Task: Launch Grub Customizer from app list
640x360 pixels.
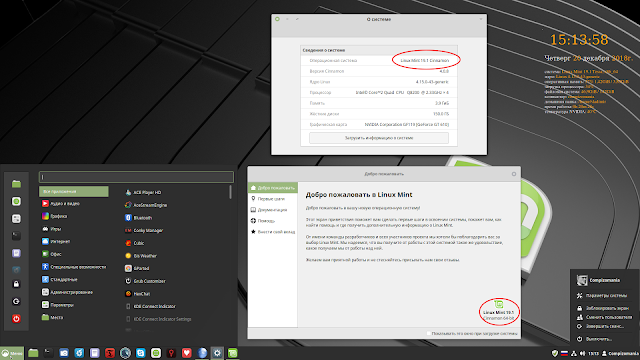Action: click(x=145, y=281)
